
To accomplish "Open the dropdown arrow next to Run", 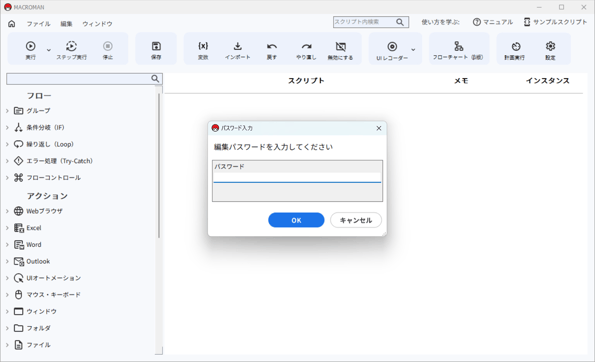I will point(49,50).
